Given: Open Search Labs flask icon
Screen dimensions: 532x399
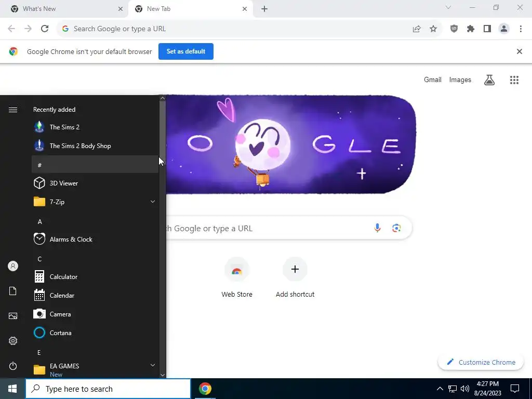Looking at the screenshot, I should click(489, 79).
